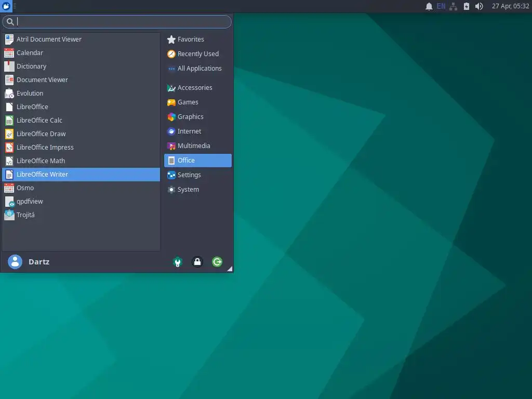532x399 pixels.
Task: Click the panel clock 27 Apr, 05:32
Action: click(510, 6)
